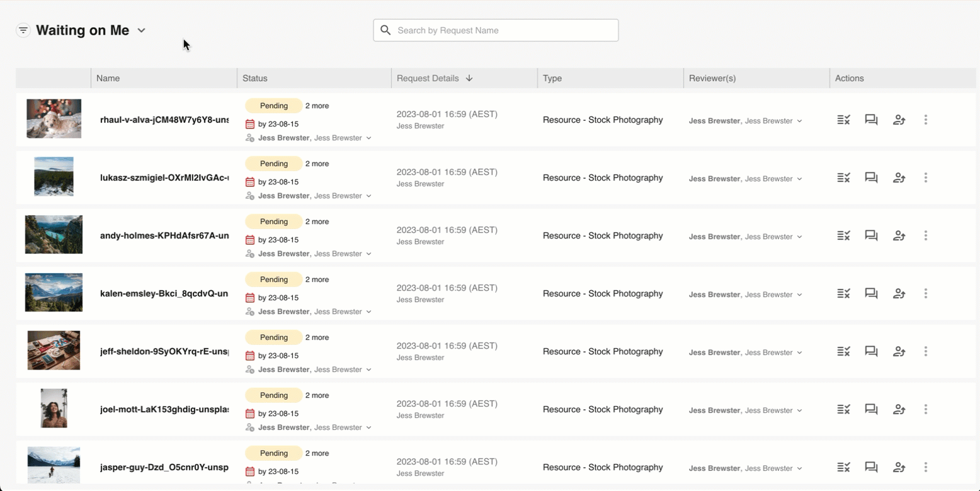Expand status assignee list for kalen-emsley row
The width and height of the screenshot is (980, 491).
click(x=369, y=312)
